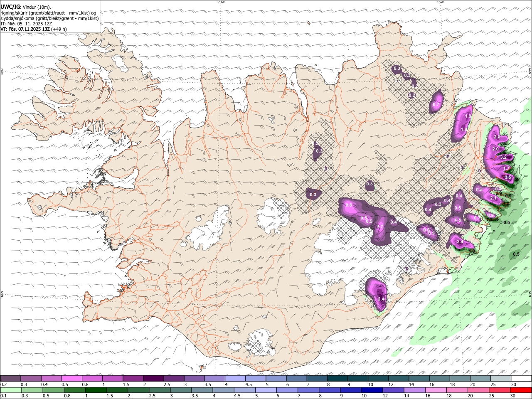This screenshot has height=399, width=532.
Task: Click the '1.0' rain value near the coast
Action: pyautogui.click(x=472, y=251)
